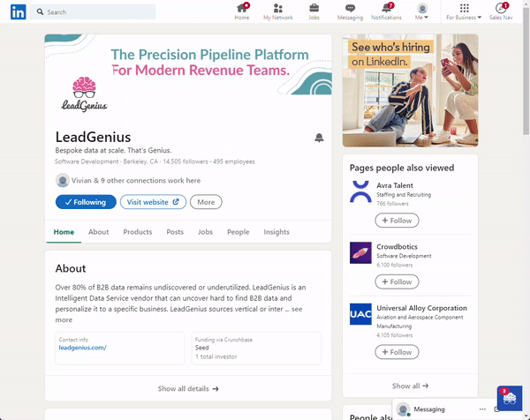Expand Show all details
This screenshot has height=420, width=530.
pos(188,388)
